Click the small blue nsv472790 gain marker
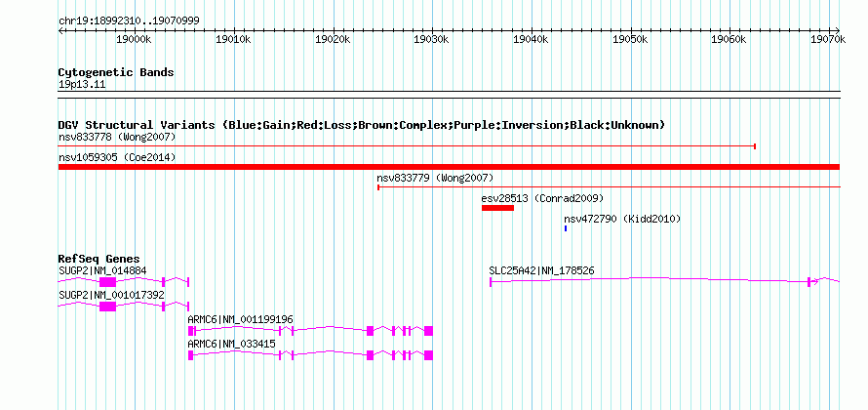The width and height of the screenshot is (868, 410). (x=566, y=228)
